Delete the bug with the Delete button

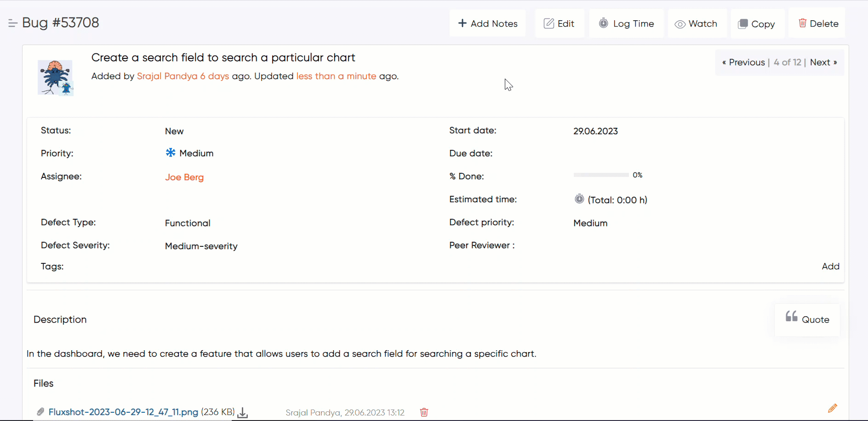click(818, 23)
